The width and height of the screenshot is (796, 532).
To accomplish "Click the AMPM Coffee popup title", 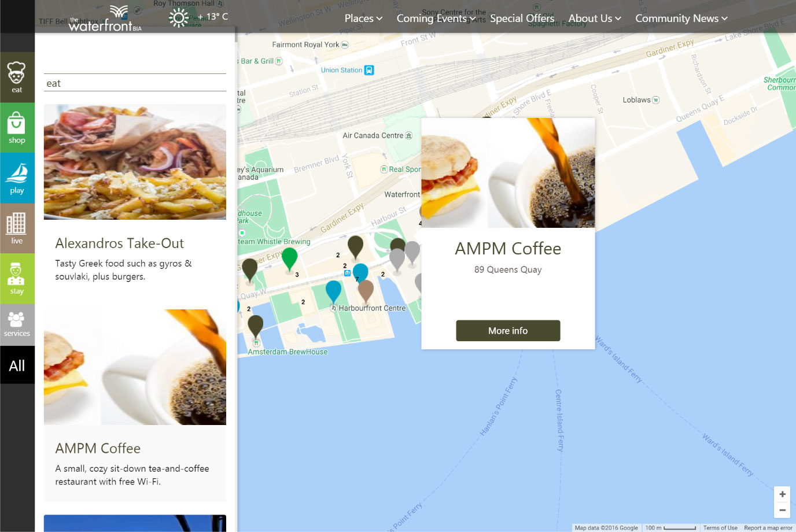I will tap(508, 249).
